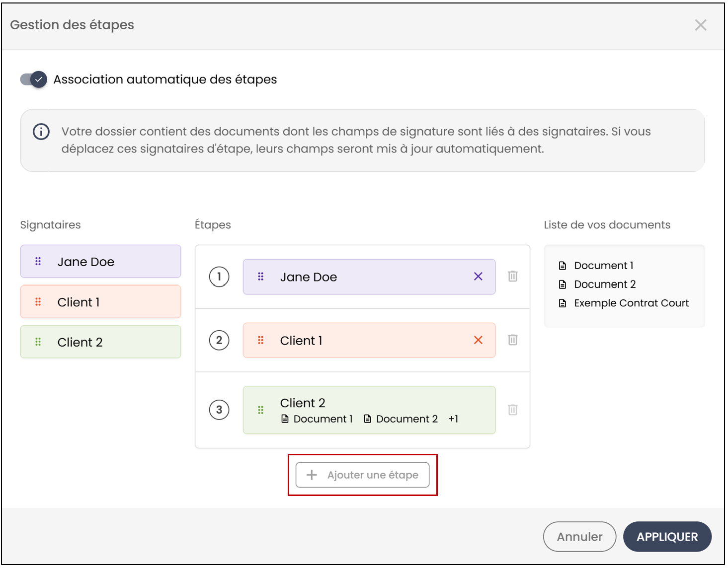Delete step 1 with trash icon
The width and height of the screenshot is (728, 568).
pyautogui.click(x=513, y=276)
